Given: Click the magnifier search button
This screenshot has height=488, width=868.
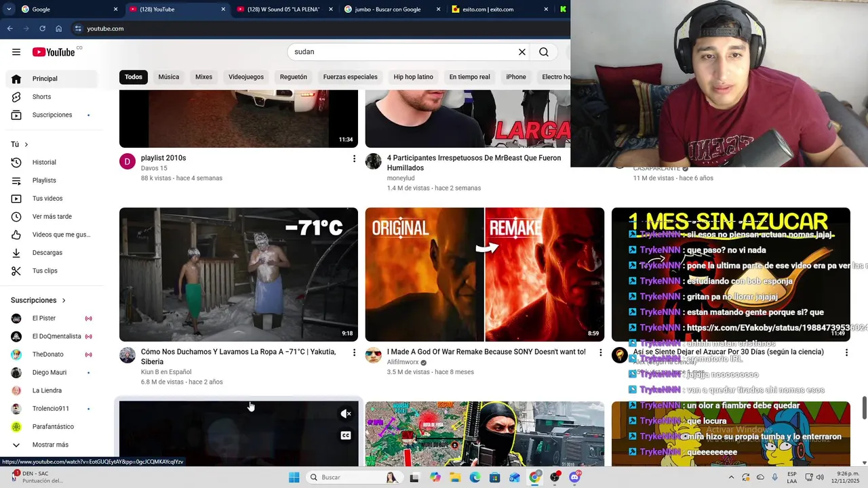Looking at the screenshot, I should 544,52.
